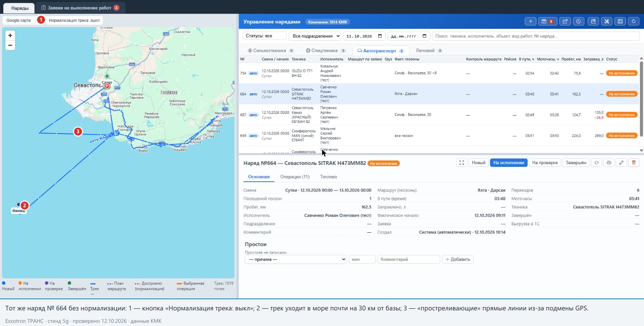Open the table columns settings icon
644x326 pixels.
click(620, 21)
